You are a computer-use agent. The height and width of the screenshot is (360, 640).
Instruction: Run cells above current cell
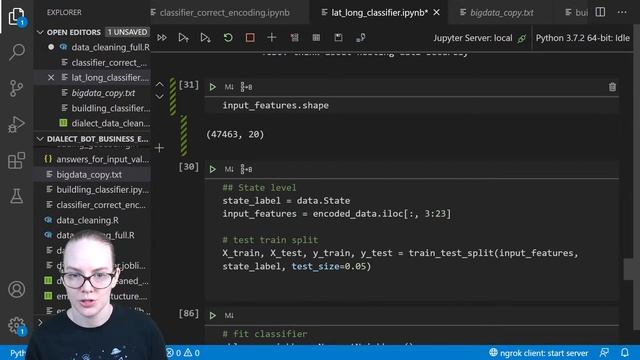[184, 38]
